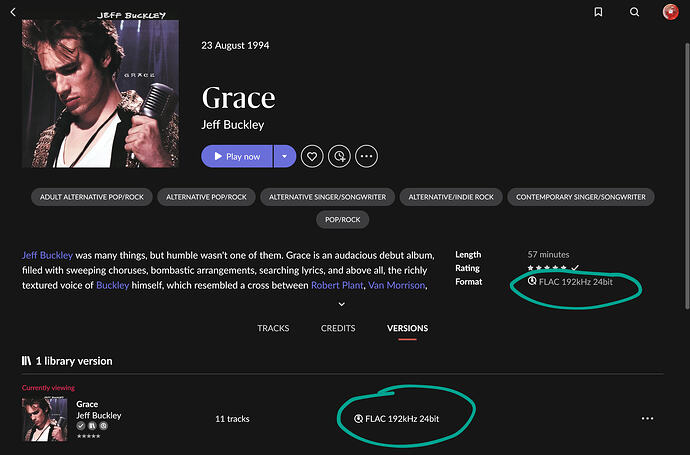Switch to the Tracks tab
The width and height of the screenshot is (690, 455).
273,328
